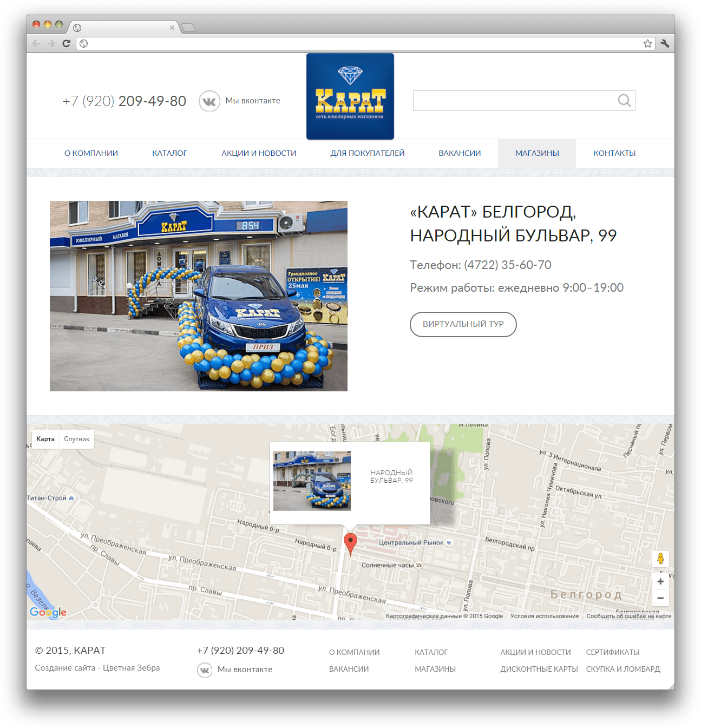This screenshot has width=701, height=728.
Task: Open 'Контакты' menu item
Action: tap(614, 153)
